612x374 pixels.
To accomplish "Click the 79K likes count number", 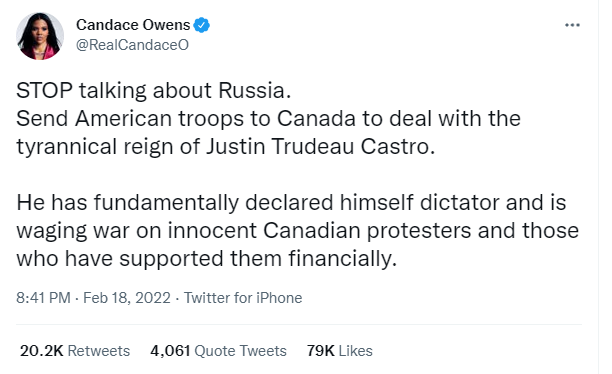I will point(320,351).
